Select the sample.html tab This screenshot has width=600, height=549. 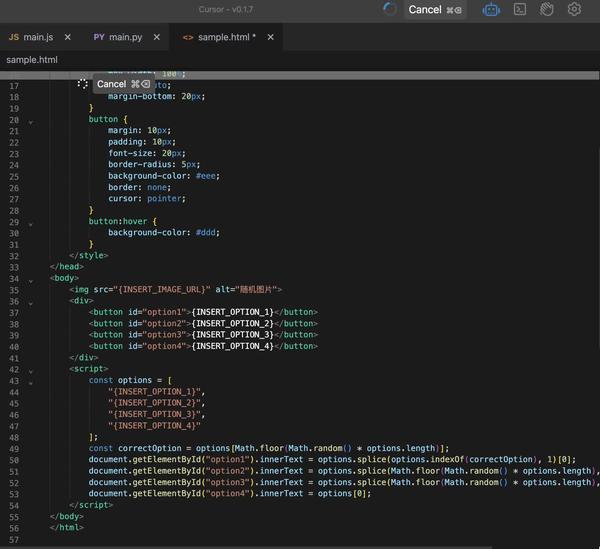(x=227, y=37)
